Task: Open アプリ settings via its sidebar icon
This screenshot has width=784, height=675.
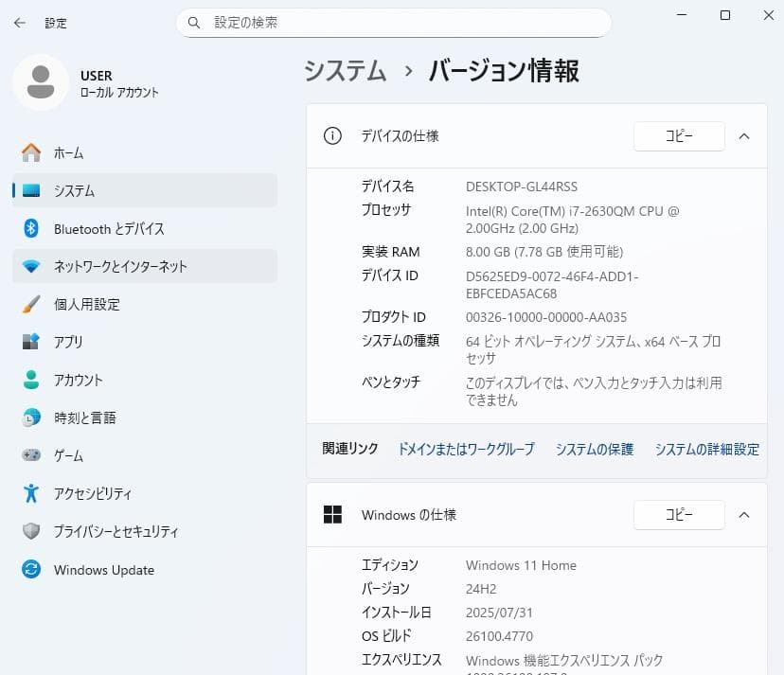Action: point(29,342)
